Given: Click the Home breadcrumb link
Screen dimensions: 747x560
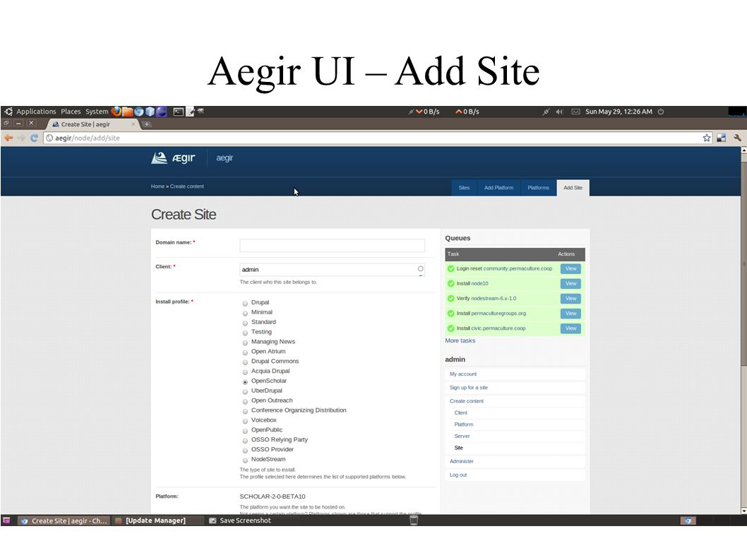Looking at the screenshot, I should [157, 186].
